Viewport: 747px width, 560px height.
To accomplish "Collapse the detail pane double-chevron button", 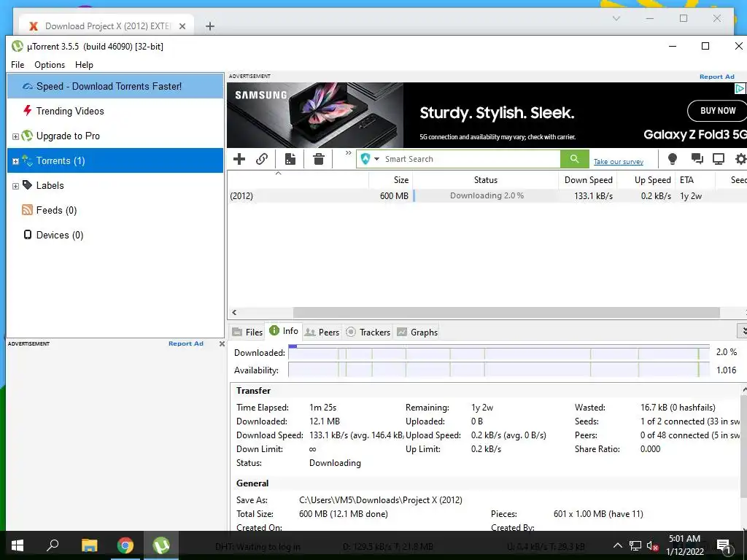I will click(x=743, y=331).
